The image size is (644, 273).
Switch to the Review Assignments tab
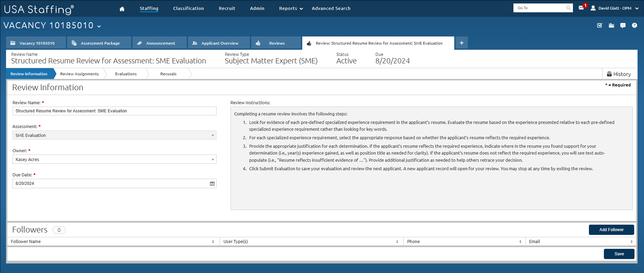79,74
